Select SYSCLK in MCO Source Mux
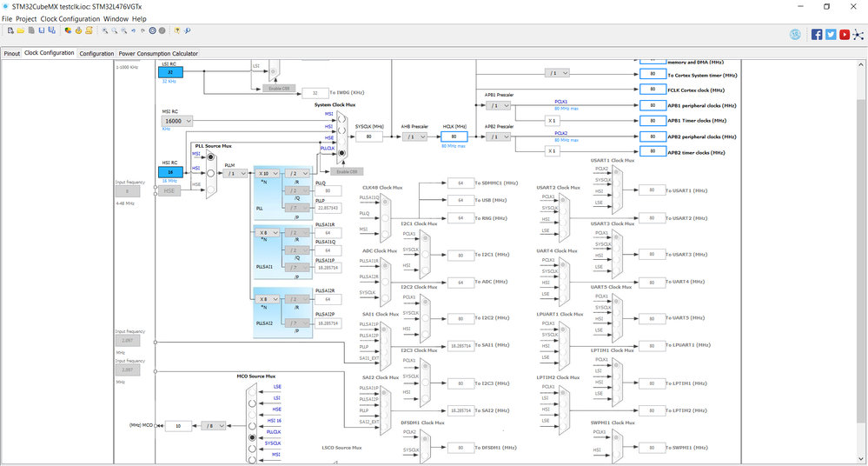Image resolution: width=868 pixels, height=466 pixels. click(x=252, y=449)
